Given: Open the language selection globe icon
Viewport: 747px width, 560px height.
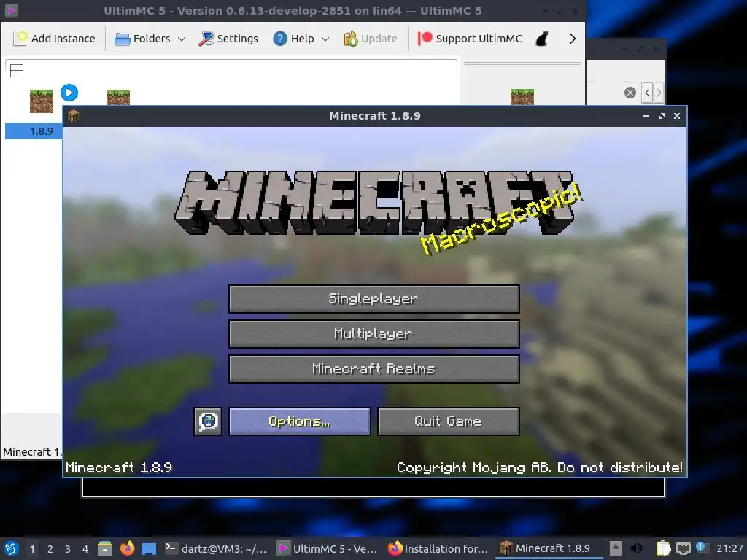Looking at the screenshot, I should [x=208, y=421].
